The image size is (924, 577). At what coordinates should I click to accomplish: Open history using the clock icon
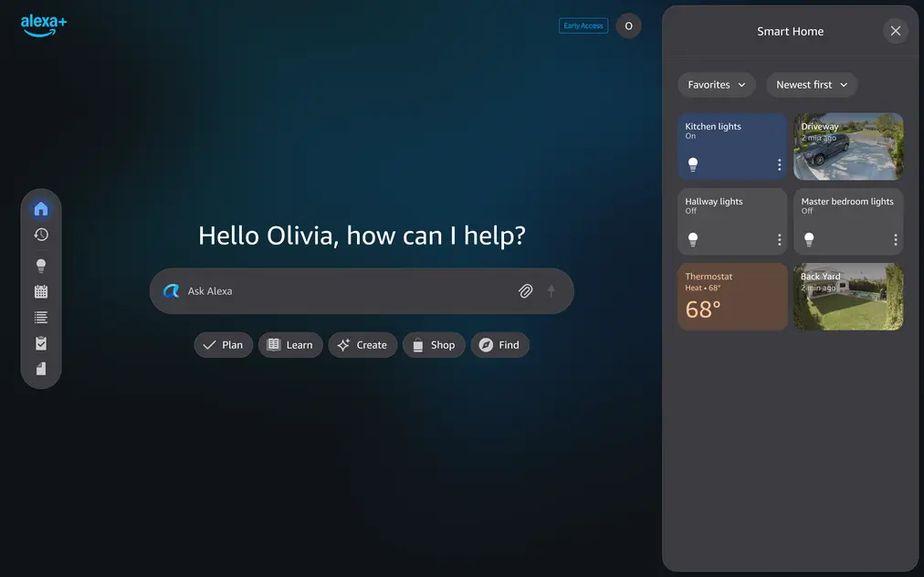pyautogui.click(x=40, y=234)
